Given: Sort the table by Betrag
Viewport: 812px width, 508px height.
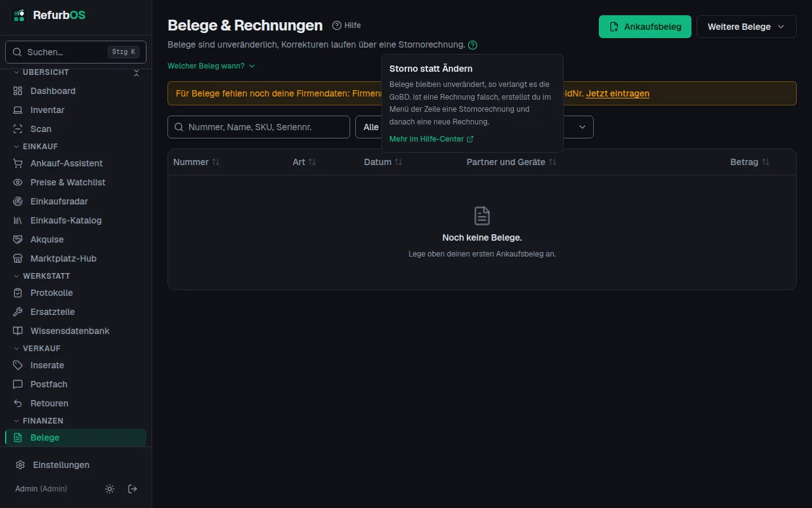Looking at the screenshot, I should click(750, 162).
